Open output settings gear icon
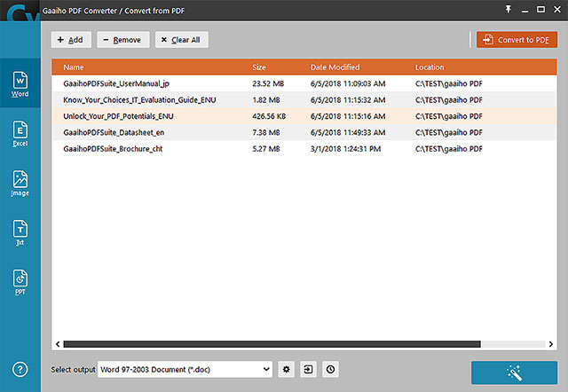The image size is (568, 392). [x=286, y=369]
